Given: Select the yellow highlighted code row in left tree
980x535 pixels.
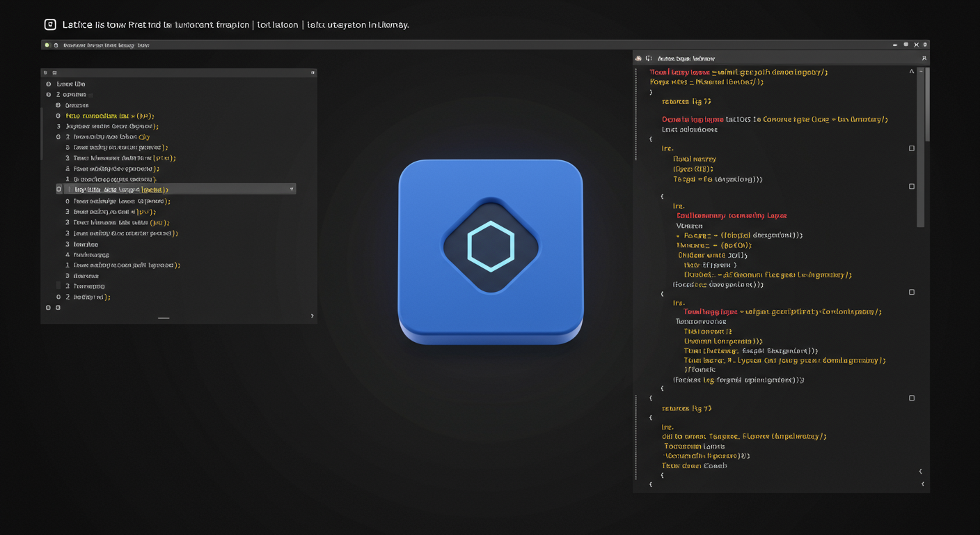Looking at the screenshot, I should 110,116.
